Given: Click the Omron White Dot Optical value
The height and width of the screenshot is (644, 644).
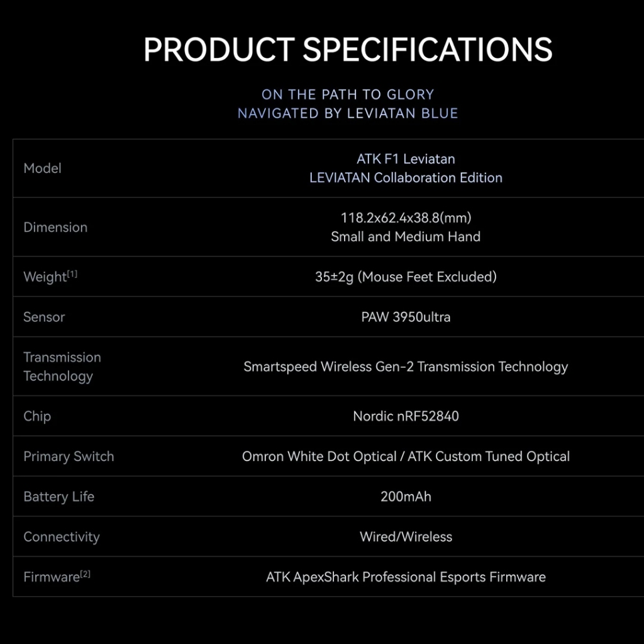Looking at the screenshot, I should 319,457.
